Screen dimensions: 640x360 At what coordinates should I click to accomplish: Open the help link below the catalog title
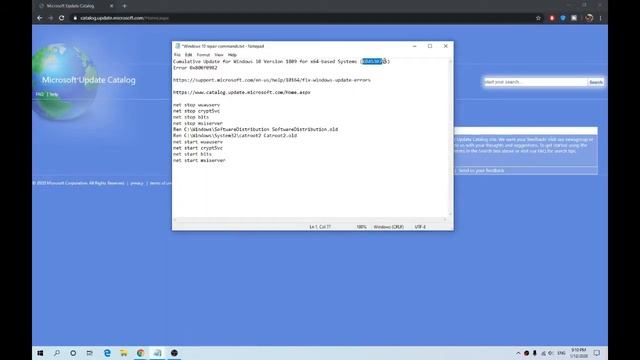(x=54, y=94)
